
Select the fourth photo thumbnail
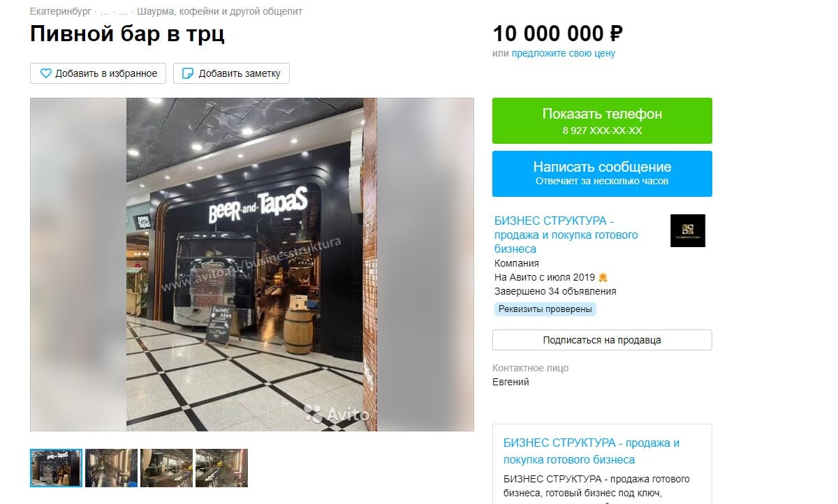tap(221, 468)
